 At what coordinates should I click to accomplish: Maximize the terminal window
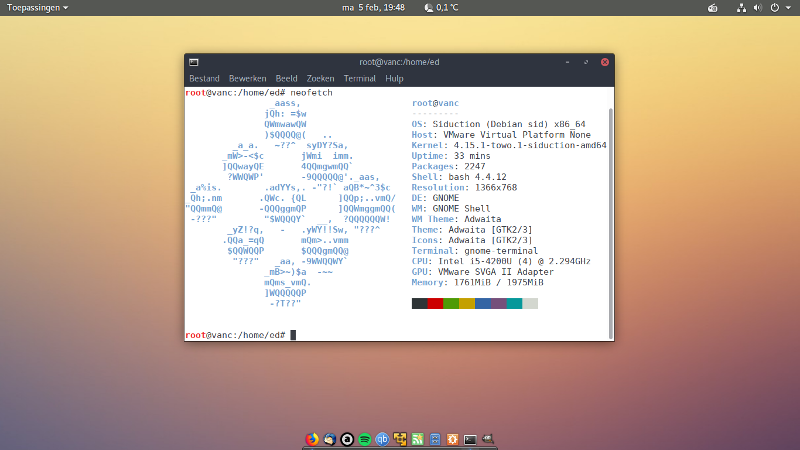tap(586, 62)
